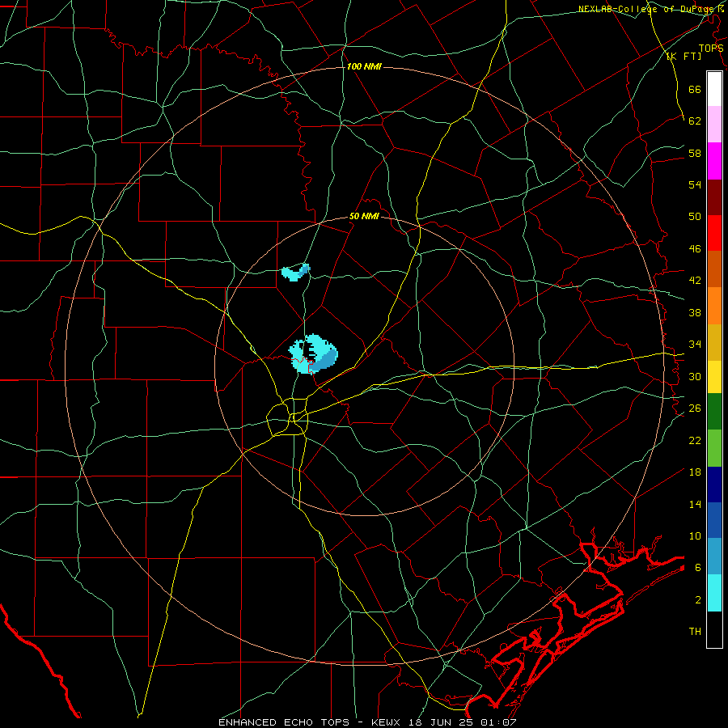Click the '66' legend value label
Viewport: 728px width, 728px height.
695,90
